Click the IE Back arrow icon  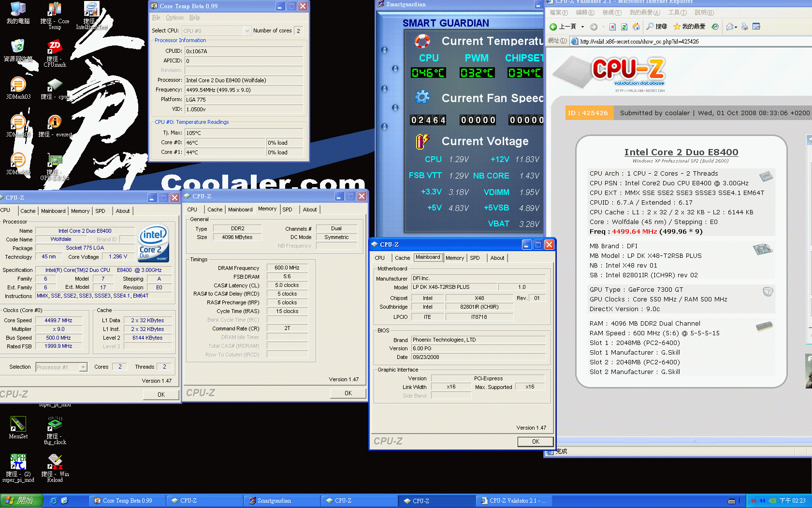click(x=553, y=27)
